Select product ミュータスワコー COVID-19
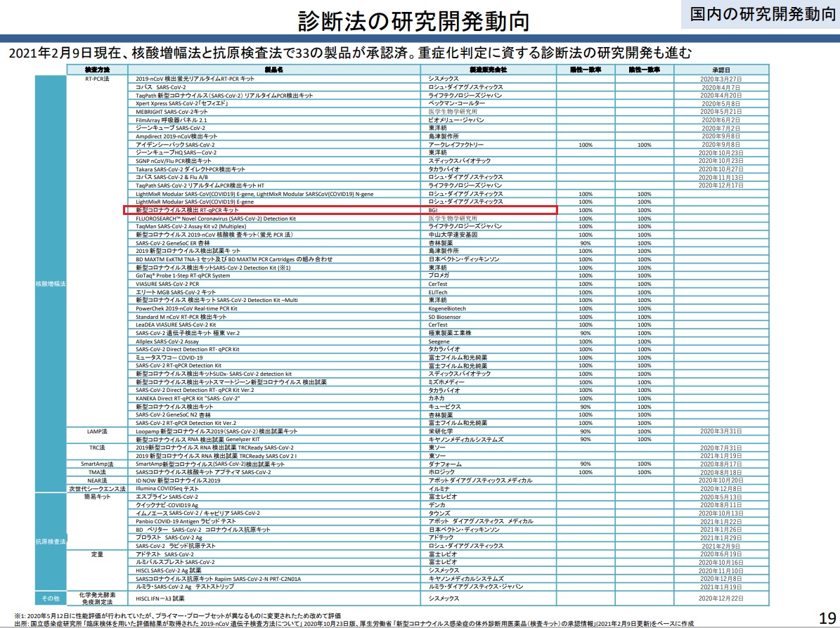This screenshot has height=628, width=840. tap(169, 357)
